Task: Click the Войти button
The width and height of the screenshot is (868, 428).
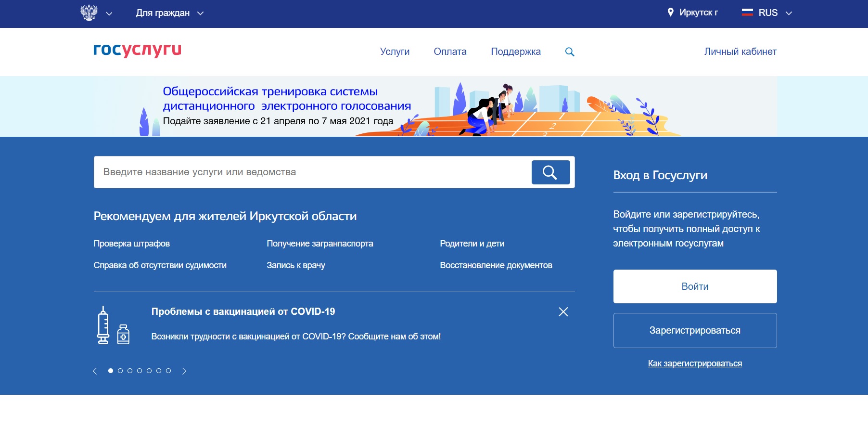Action: click(694, 286)
